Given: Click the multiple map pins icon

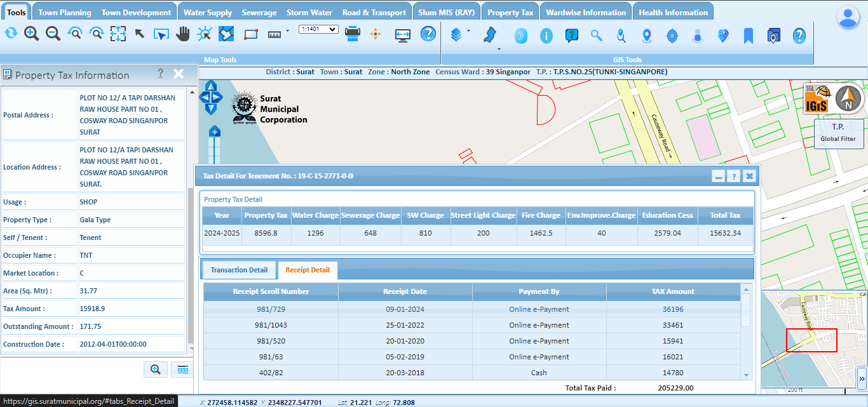Looking at the screenshot, I should pyautogui.click(x=723, y=36).
